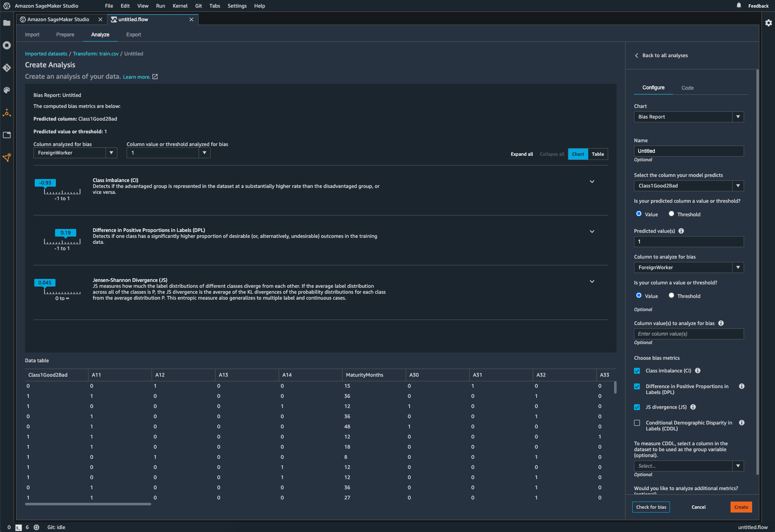Screen dimensions: 775x532
Task: Click the notification bell icon
Action: point(738,6)
